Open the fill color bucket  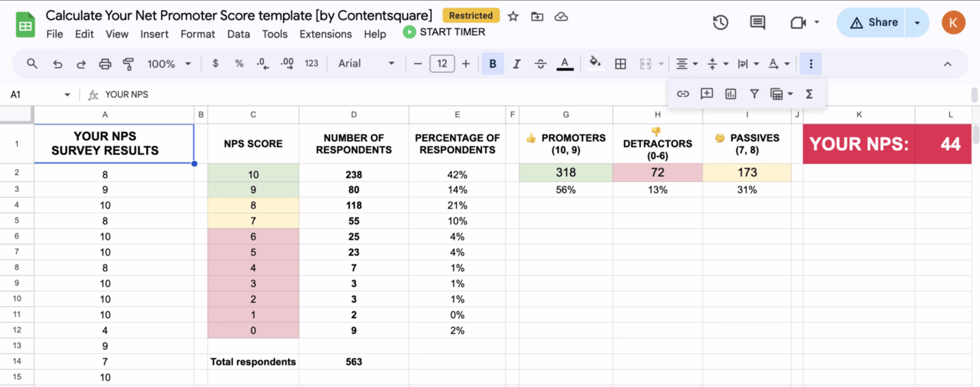(x=595, y=63)
